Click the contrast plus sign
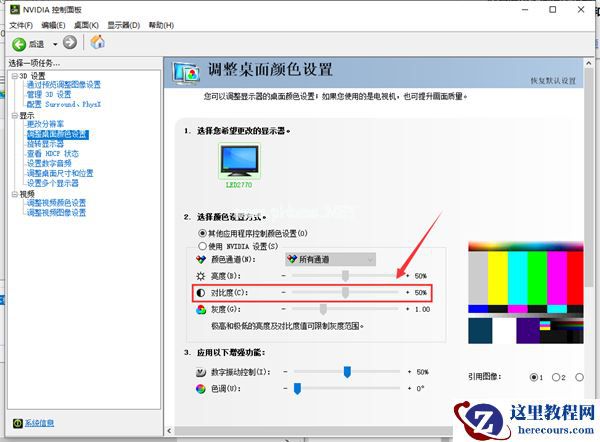Image resolution: width=600 pixels, height=442 pixels. tap(408, 292)
